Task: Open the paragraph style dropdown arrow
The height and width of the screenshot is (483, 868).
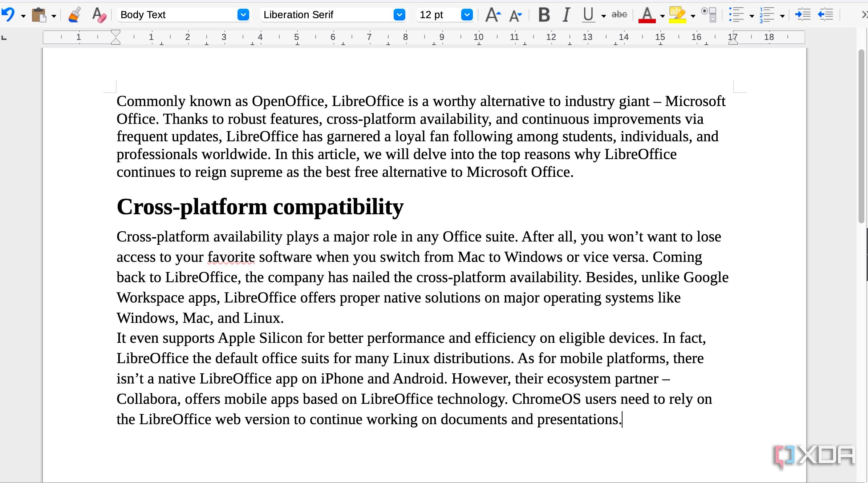Action: point(243,15)
